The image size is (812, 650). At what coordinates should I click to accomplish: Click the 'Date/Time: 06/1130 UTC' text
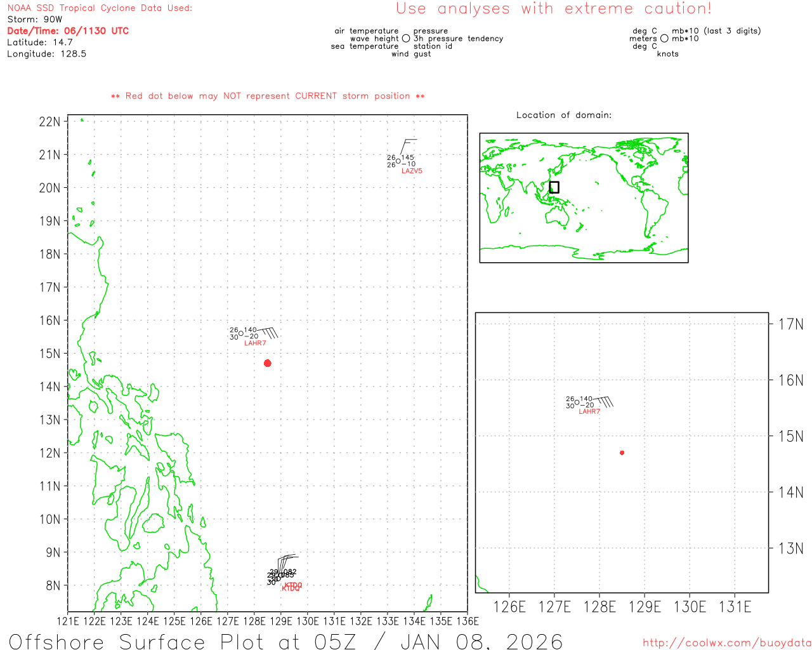[68, 30]
